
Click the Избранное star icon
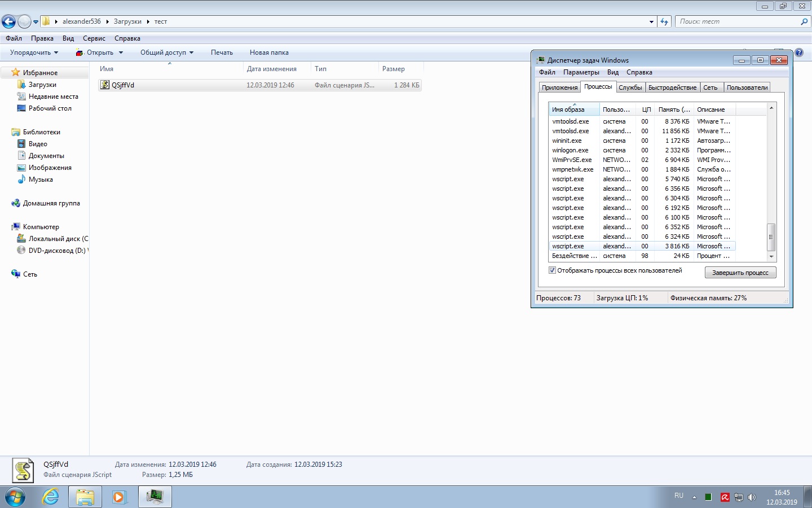coord(16,72)
